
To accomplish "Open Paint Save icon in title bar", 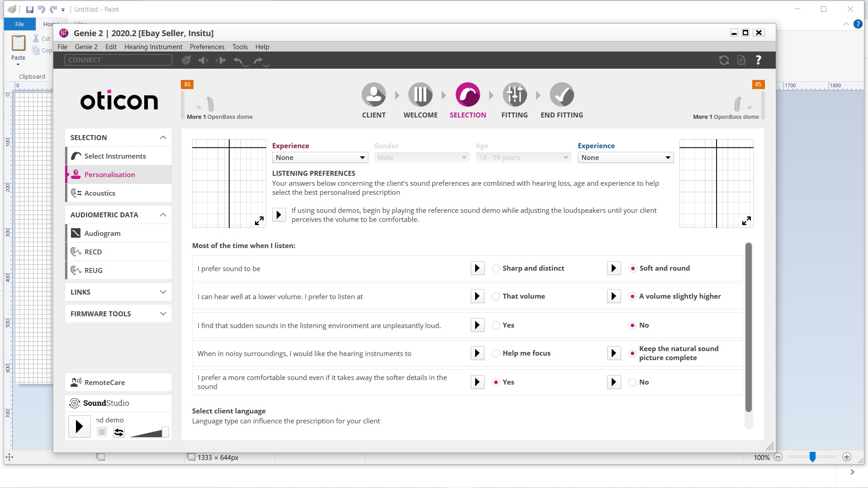I will (x=30, y=9).
